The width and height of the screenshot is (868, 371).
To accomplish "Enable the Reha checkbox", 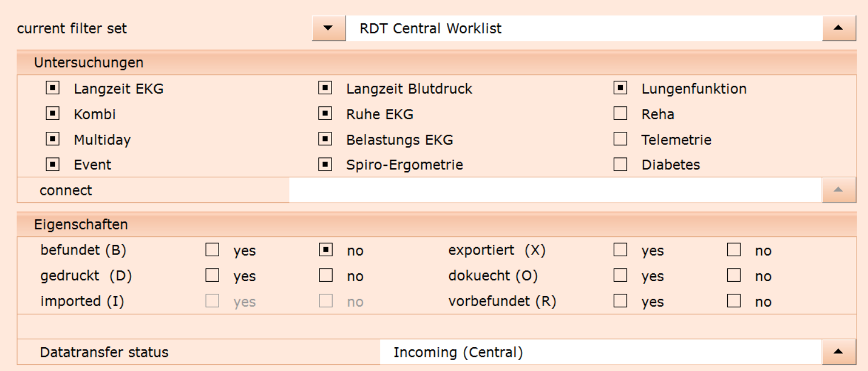I will tap(620, 114).
